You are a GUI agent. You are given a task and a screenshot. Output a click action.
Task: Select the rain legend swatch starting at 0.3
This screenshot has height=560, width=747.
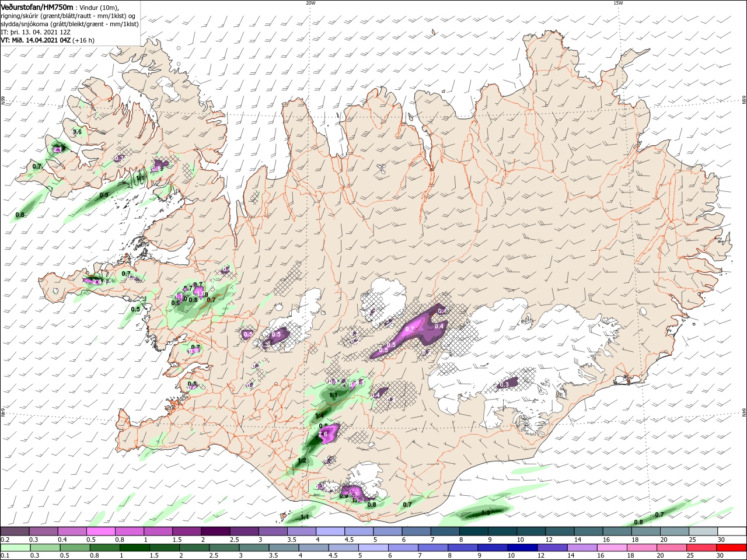[x=45, y=547]
